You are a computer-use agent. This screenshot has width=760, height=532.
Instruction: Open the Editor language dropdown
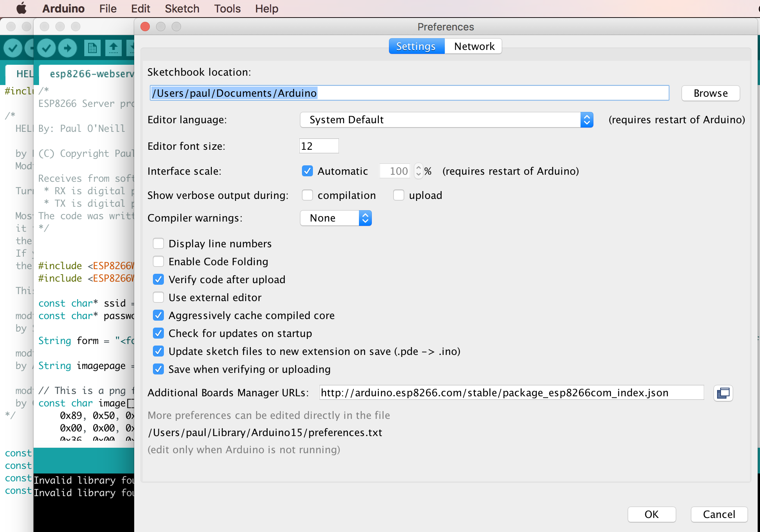(446, 120)
